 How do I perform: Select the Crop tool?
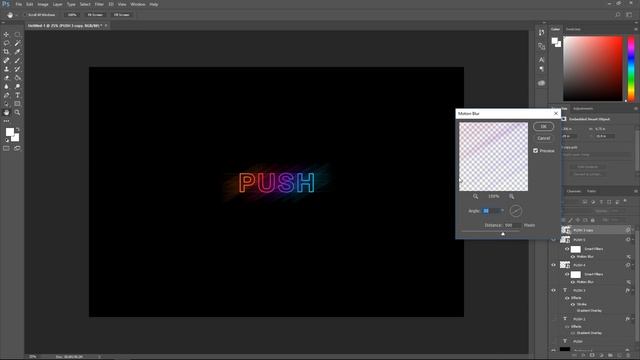click(x=6, y=52)
